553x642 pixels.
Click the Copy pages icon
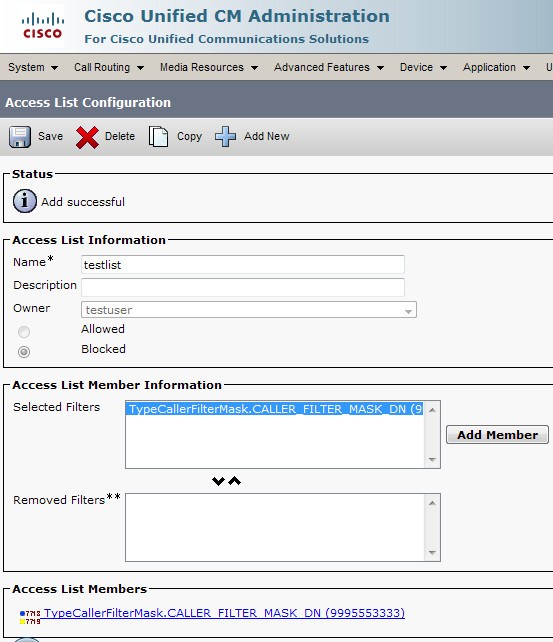[158, 136]
